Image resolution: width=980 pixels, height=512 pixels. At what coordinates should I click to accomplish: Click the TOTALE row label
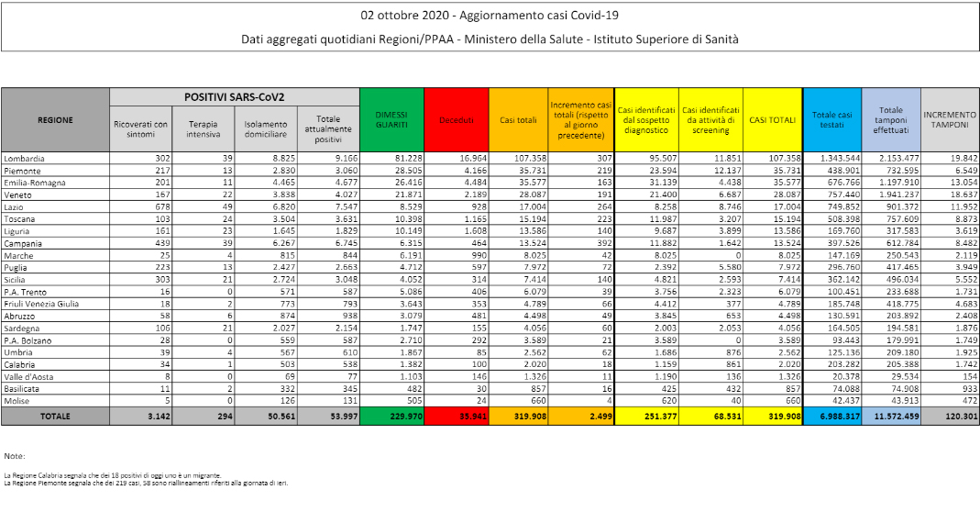tap(55, 417)
